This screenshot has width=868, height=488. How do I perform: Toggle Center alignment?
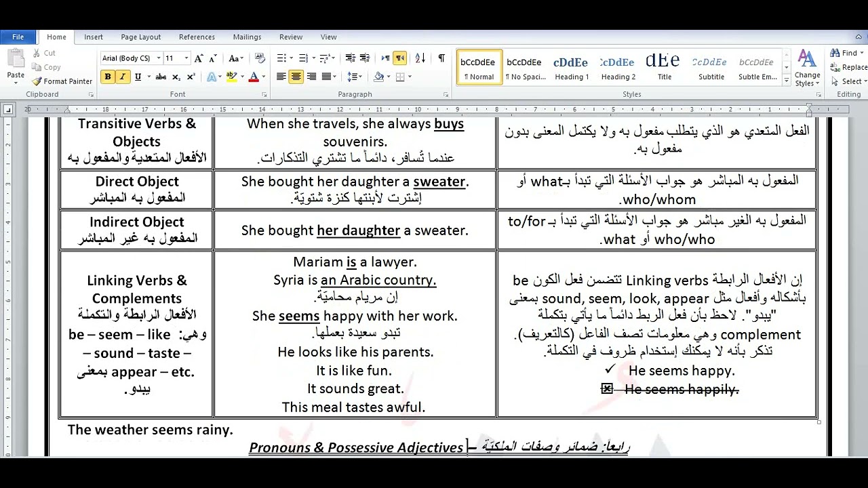(x=296, y=77)
